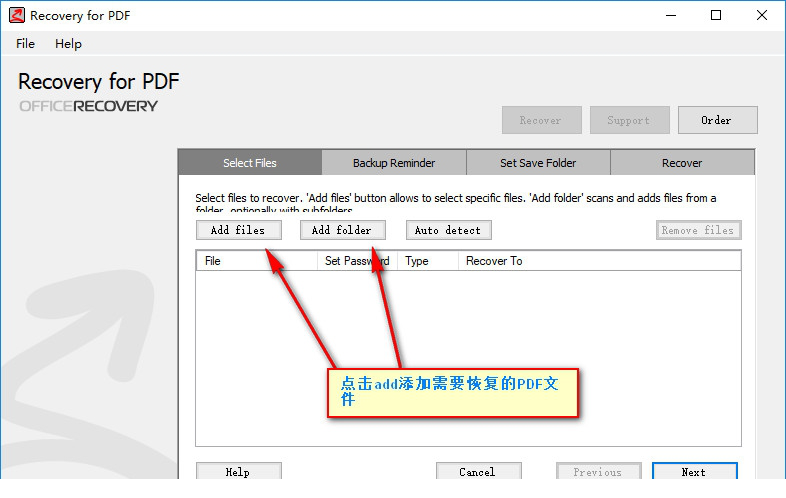Click the File column header
This screenshot has height=498, width=786.
[257, 261]
